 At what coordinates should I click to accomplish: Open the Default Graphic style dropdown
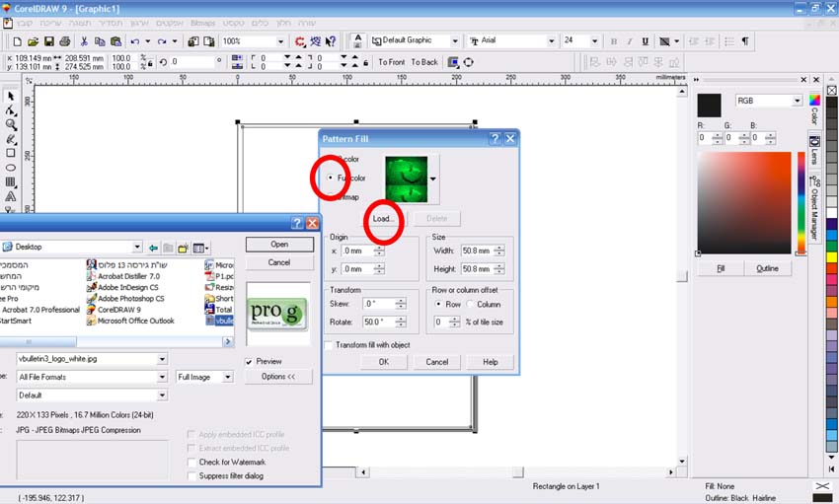(x=454, y=40)
